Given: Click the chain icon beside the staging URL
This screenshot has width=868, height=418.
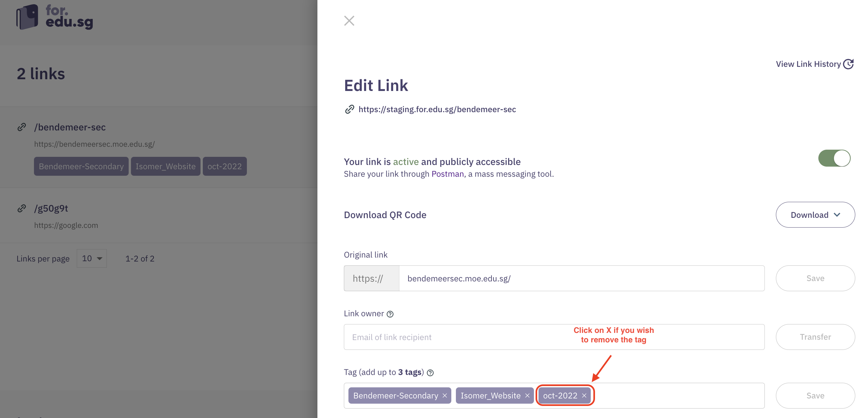Looking at the screenshot, I should click(x=349, y=109).
